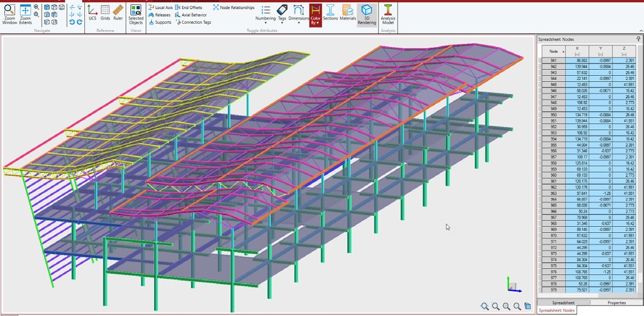Viewport: 644px width, 316px height.
Task: Click the Selected Objects view icon
Action: tap(136, 14)
